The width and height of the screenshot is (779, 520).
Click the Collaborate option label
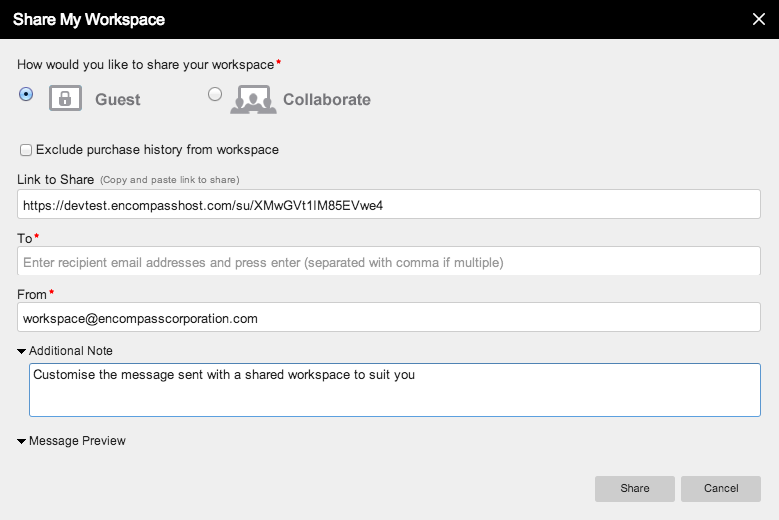327,99
